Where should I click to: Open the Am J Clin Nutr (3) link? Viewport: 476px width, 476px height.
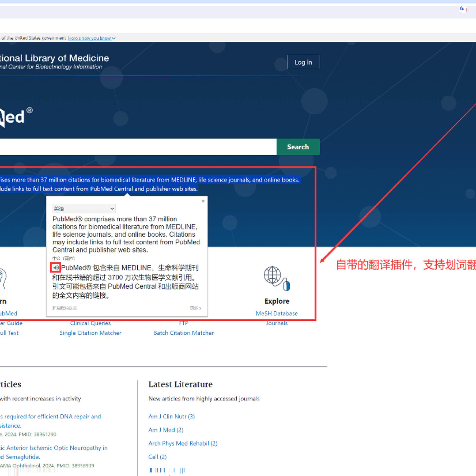[x=172, y=416]
